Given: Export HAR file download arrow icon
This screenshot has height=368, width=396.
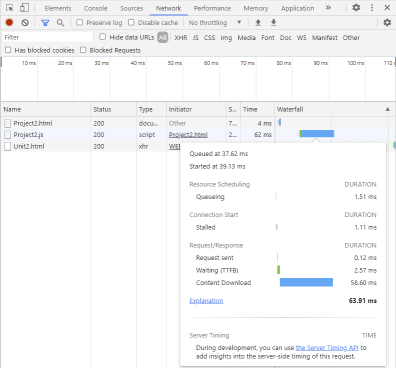Looking at the screenshot, I should [273, 23].
